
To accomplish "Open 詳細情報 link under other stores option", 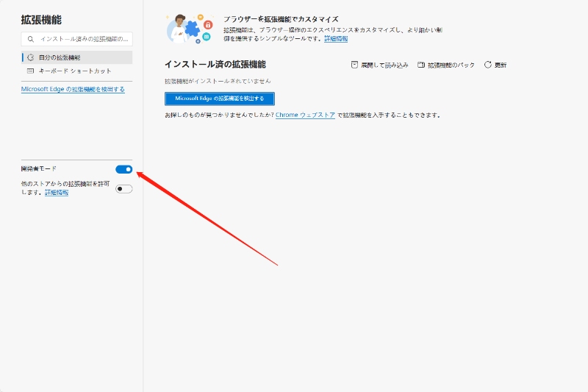I will click(x=57, y=193).
